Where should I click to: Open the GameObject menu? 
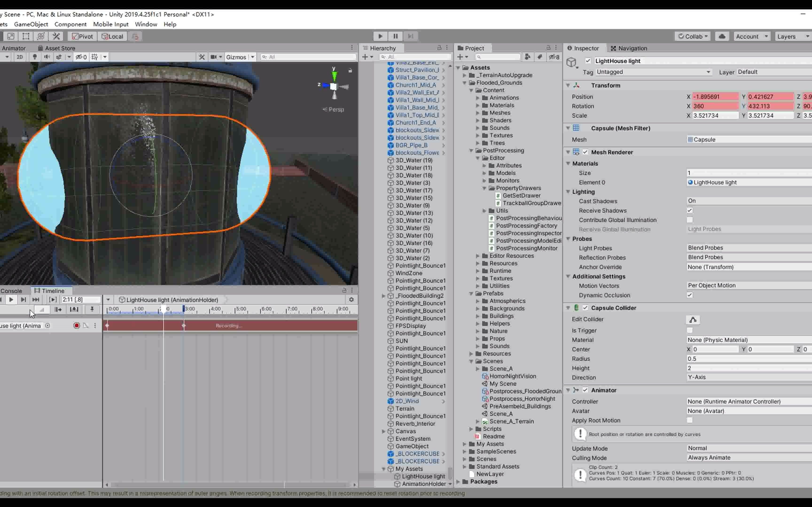[x=31, y=24]
